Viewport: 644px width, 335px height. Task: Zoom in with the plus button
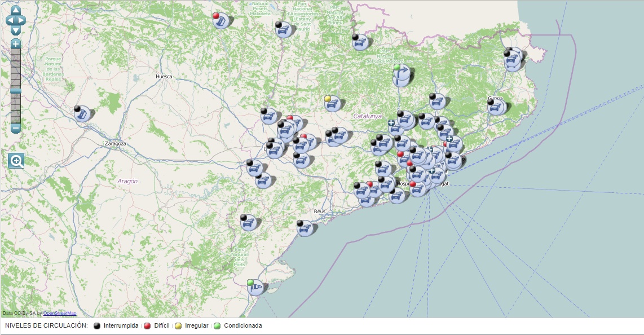16,44
